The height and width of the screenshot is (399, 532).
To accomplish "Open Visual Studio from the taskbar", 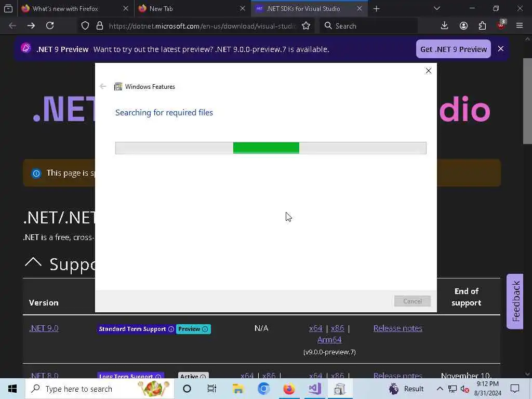I will (x=314, y=389).
